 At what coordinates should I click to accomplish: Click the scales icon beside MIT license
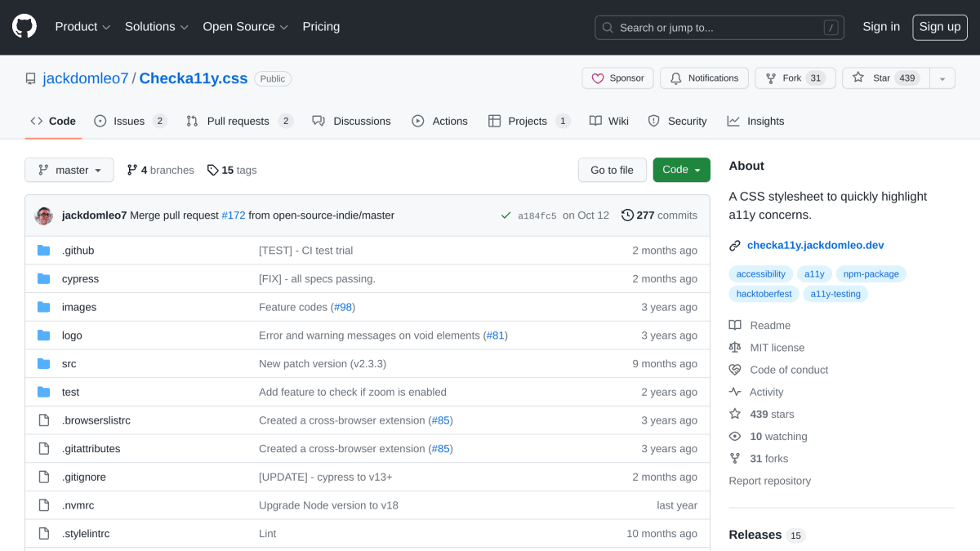735,348
